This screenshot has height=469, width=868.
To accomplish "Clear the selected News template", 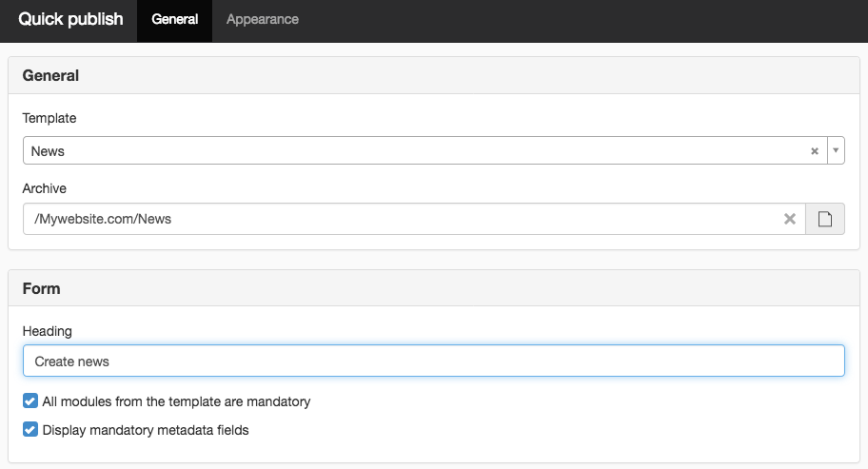I will [x=815, y=151].
